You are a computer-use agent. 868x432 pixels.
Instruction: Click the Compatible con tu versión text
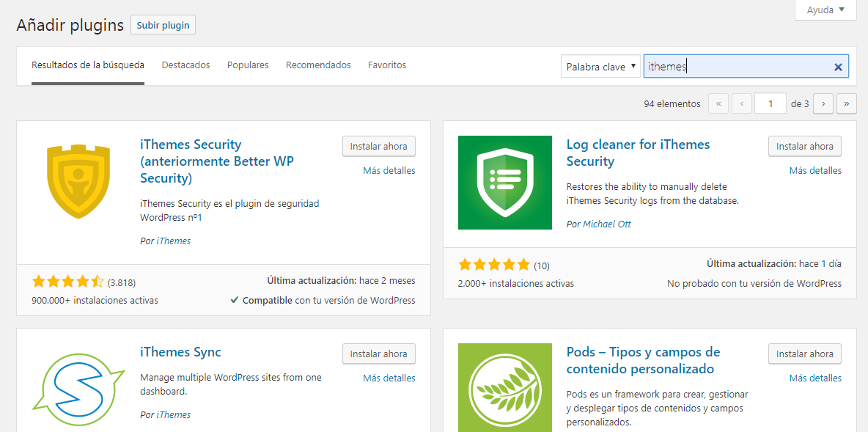pyautogui.click(x=323, y=301)
